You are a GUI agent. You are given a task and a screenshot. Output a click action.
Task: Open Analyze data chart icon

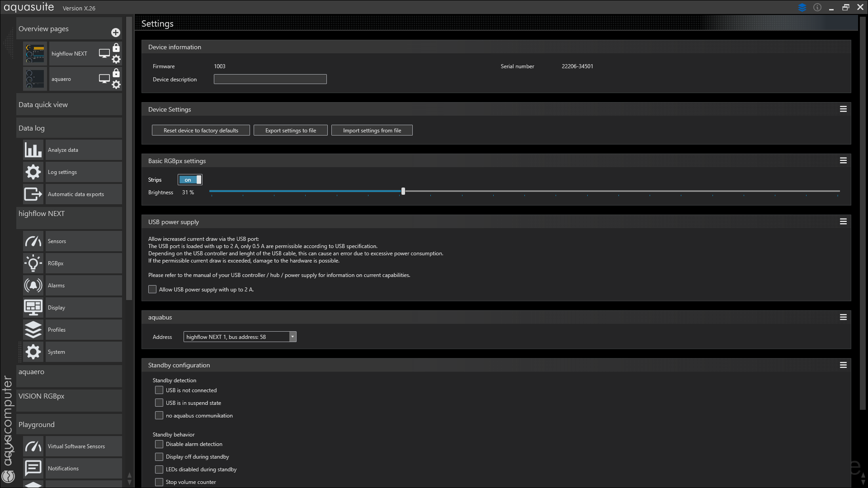click(33, 150)
